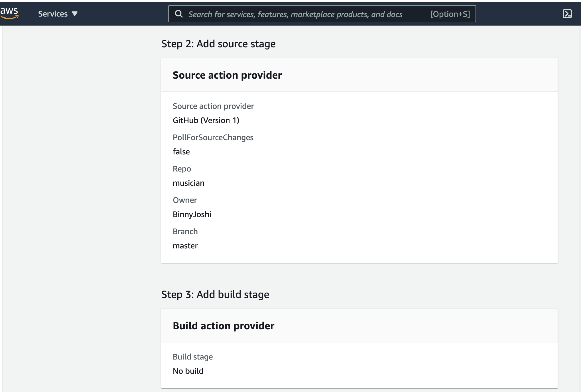This screenshot has height=392, width=581.
Task: Click the Build stage label
Action: point(193,357)
